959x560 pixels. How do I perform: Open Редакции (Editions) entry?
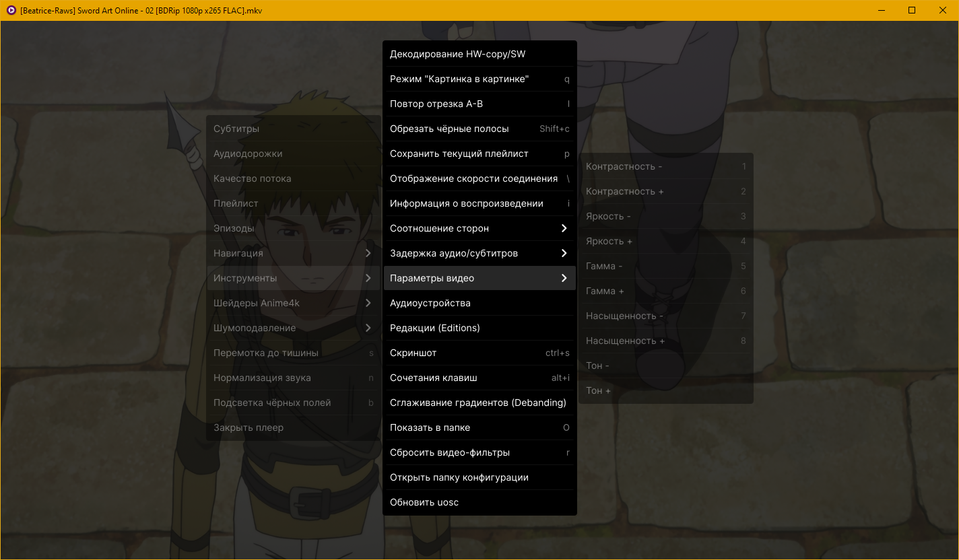[479, 328]
